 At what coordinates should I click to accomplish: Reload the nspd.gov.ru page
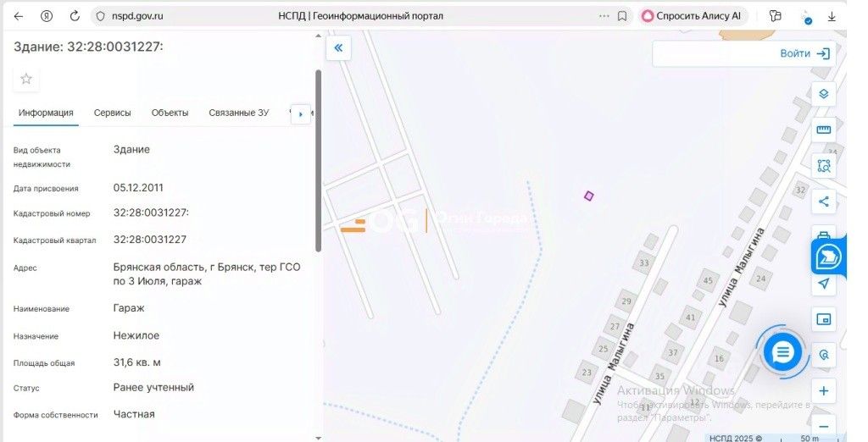point(75,16)
